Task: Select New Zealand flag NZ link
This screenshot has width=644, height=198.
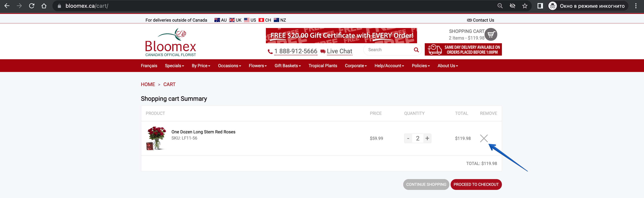Action: point(280,20)
